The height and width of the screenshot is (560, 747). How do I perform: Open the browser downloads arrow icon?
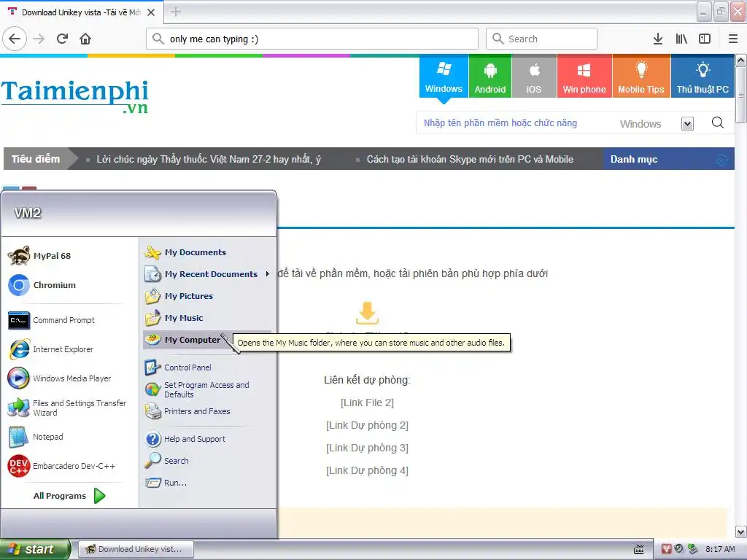(x=658, y=39)
